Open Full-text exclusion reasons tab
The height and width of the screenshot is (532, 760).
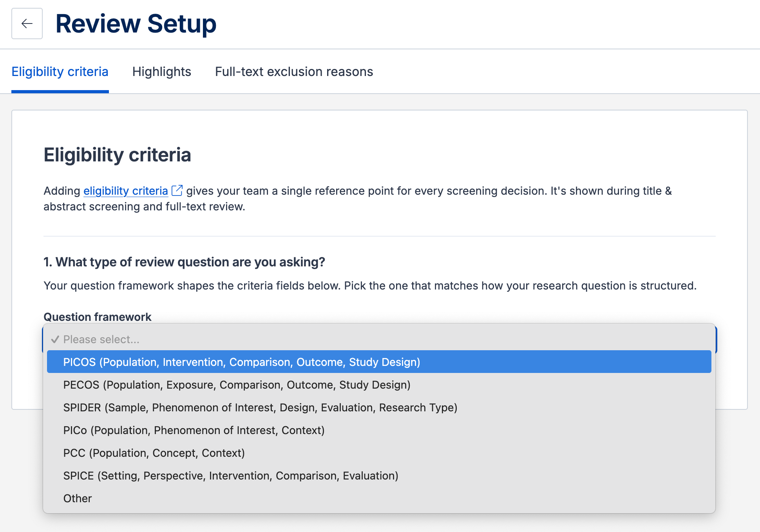(x=294, y=72)
